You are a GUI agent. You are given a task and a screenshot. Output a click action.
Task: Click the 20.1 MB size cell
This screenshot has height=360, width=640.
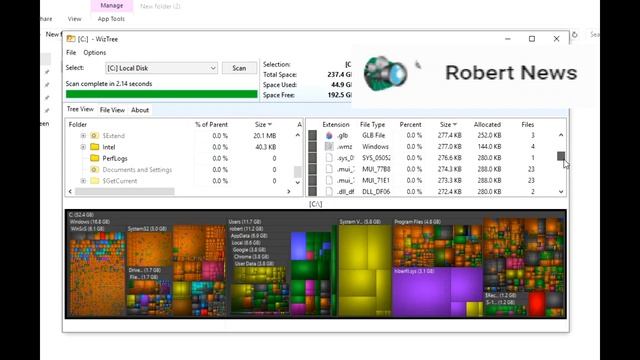point(264,136)
